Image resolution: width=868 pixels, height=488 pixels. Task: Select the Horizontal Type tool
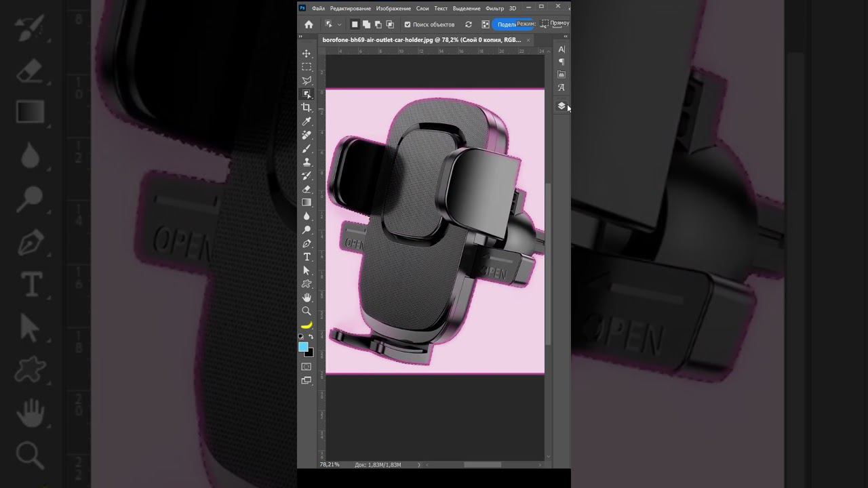point(307,257)
